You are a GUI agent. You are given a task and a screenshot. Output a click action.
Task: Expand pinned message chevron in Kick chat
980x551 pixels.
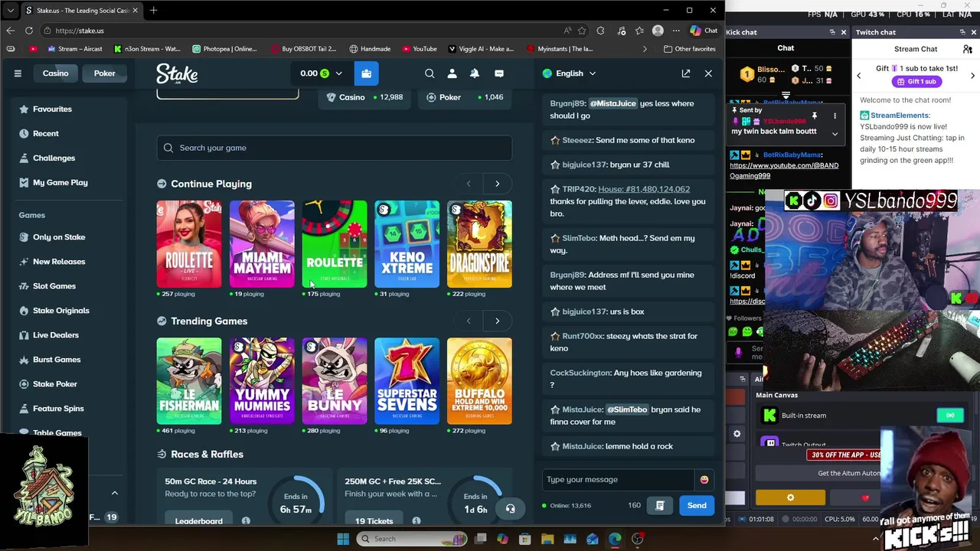[x=835, y=134]
